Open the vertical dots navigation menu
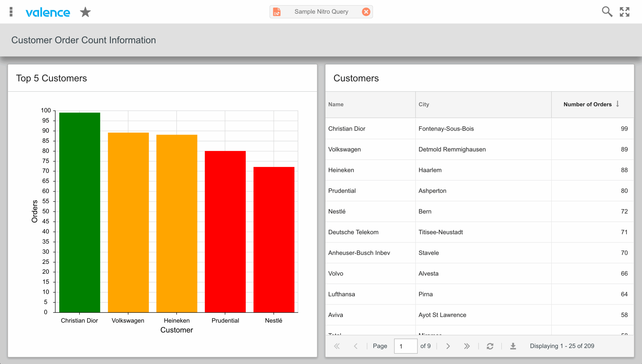The width and height of the screenshot is (642, 364). (11, 12)
